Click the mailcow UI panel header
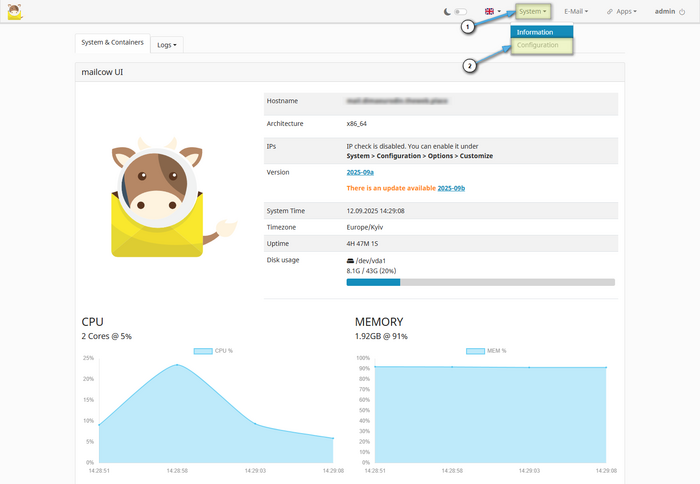 pos(350,72)
